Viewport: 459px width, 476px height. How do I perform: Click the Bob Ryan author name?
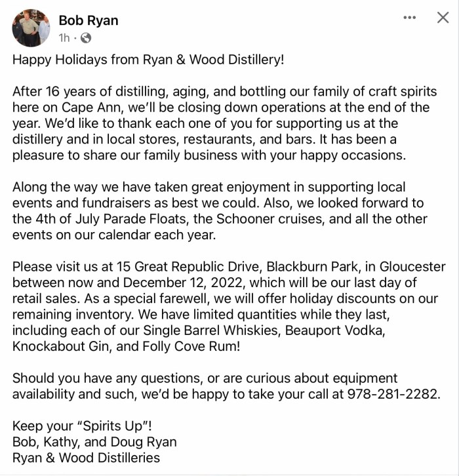(x=89, y=20)
